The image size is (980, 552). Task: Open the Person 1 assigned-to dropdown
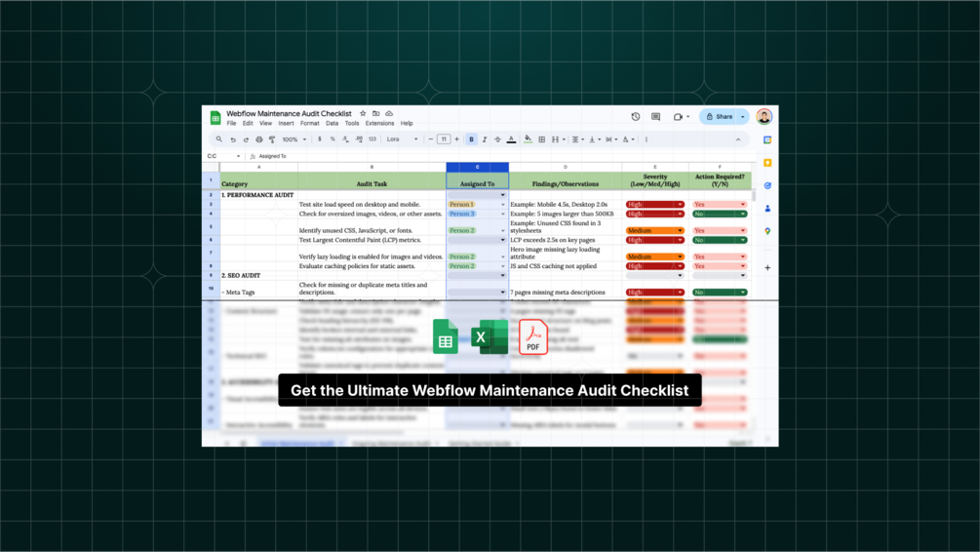[502, 205]
